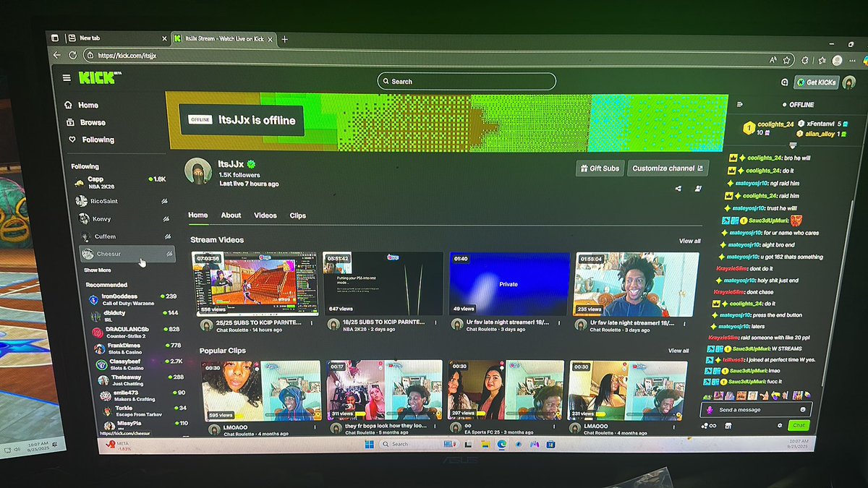
Task: Open the browser favorites list icon
Action: (822, 61)
